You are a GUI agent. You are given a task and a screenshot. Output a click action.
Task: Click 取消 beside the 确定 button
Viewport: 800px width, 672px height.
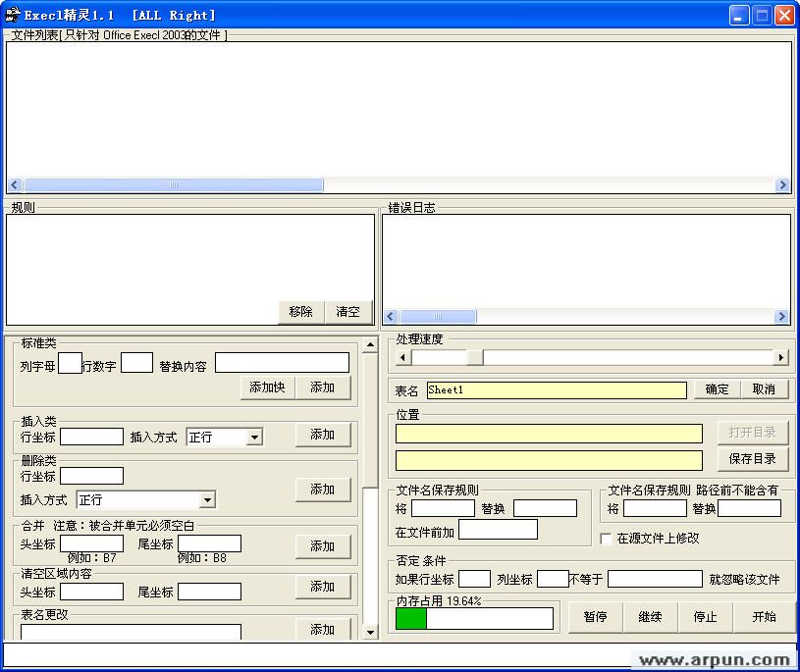coord(766,389)
